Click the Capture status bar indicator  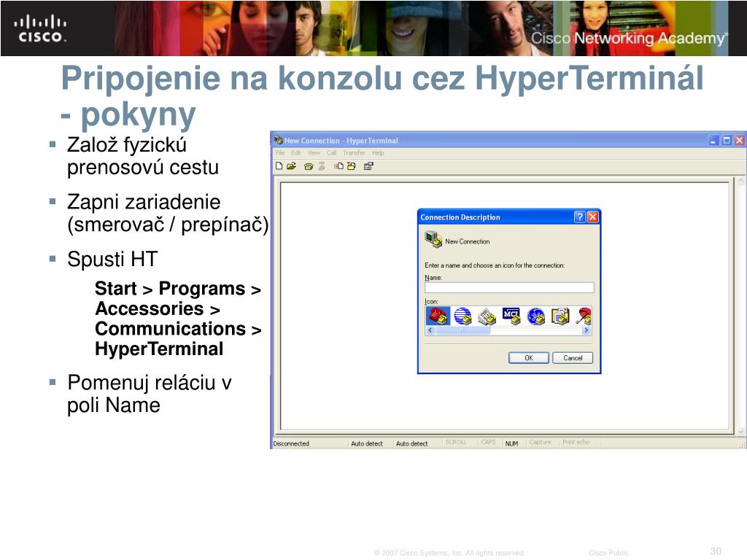(x=540, y=443)
